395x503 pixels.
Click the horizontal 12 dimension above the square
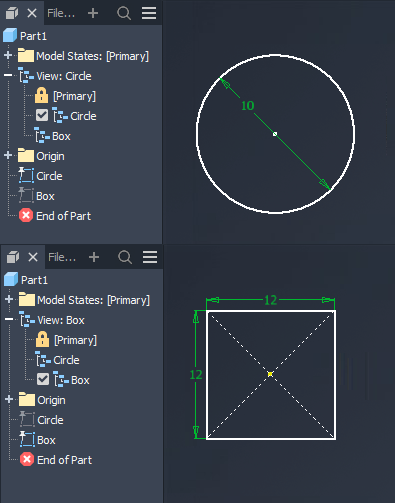pos(271,300)
